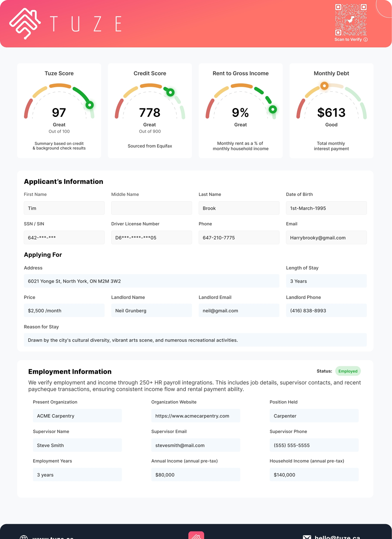The image size is (392, 539).
Task: Click the pink house badge in footer
Action: [196, 535]
